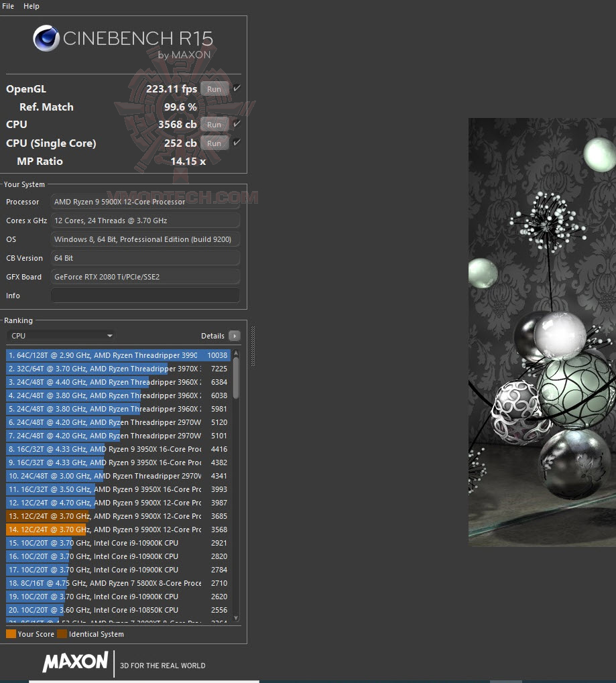Click the brown Identical System legend swatch
The width and height of the screenshot is (616, 683).
[62, 634]
